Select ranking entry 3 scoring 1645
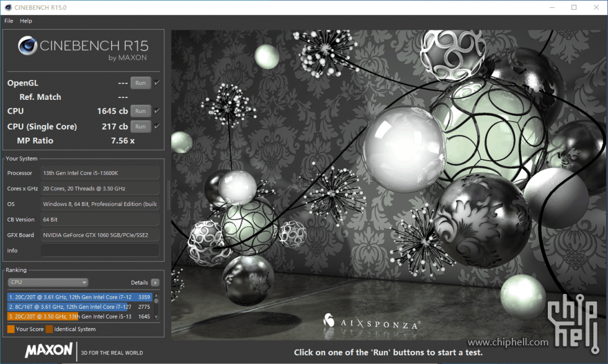 (x=79, y=316)
